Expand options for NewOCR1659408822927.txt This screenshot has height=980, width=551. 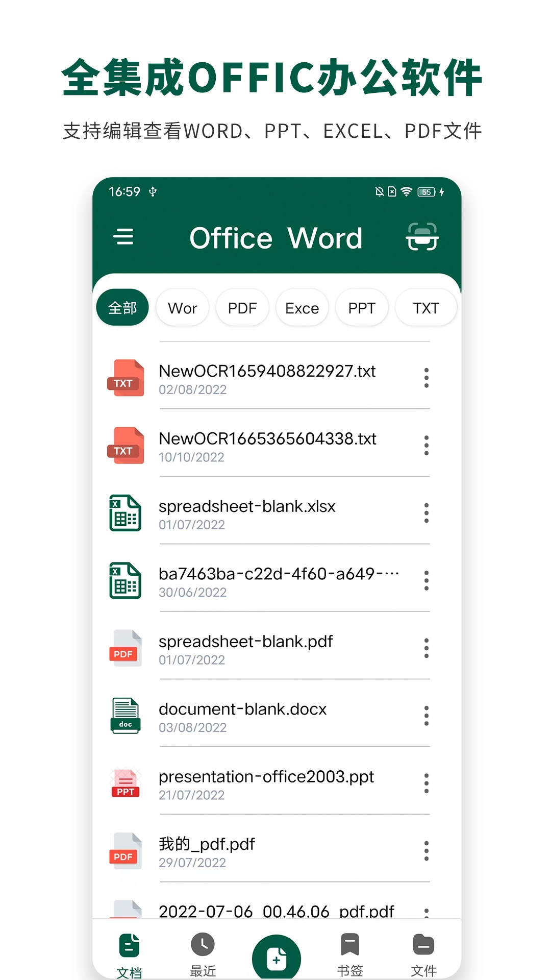pyautogui.click(x=426, y=378)
